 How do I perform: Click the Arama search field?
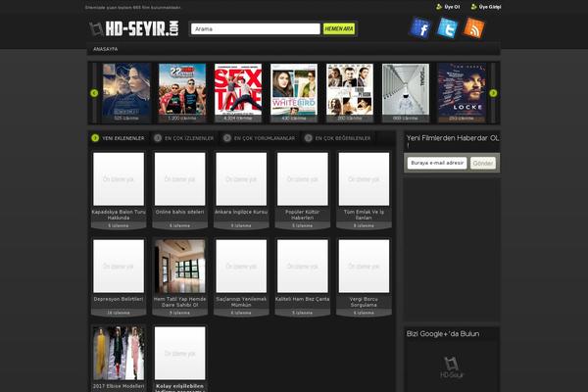point(256,28)
